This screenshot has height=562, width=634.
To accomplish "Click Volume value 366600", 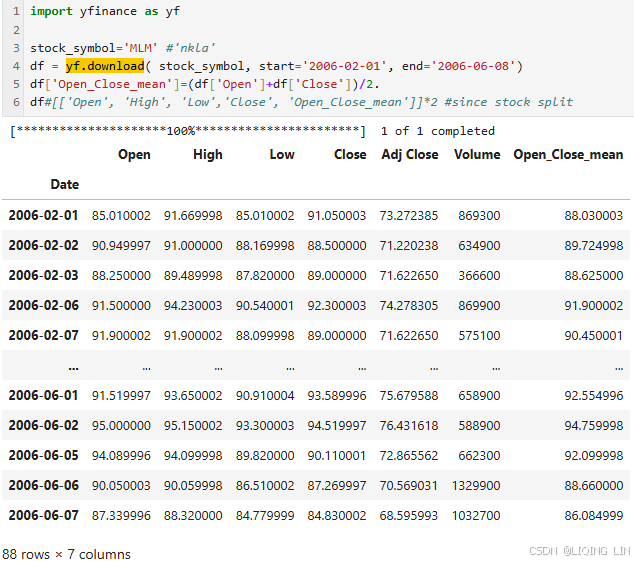I will 479,276.
